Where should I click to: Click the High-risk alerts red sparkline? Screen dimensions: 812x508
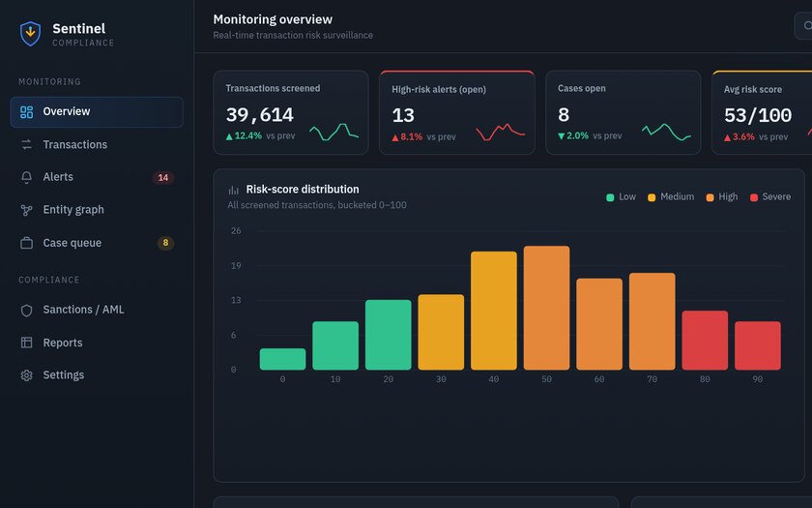click(x=501, y=133)
